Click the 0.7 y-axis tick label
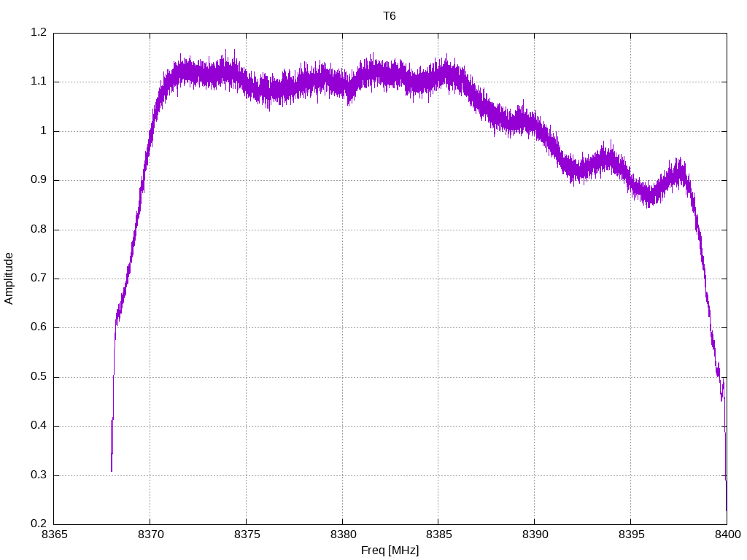 pyautogui.click(x=39, y=278)
